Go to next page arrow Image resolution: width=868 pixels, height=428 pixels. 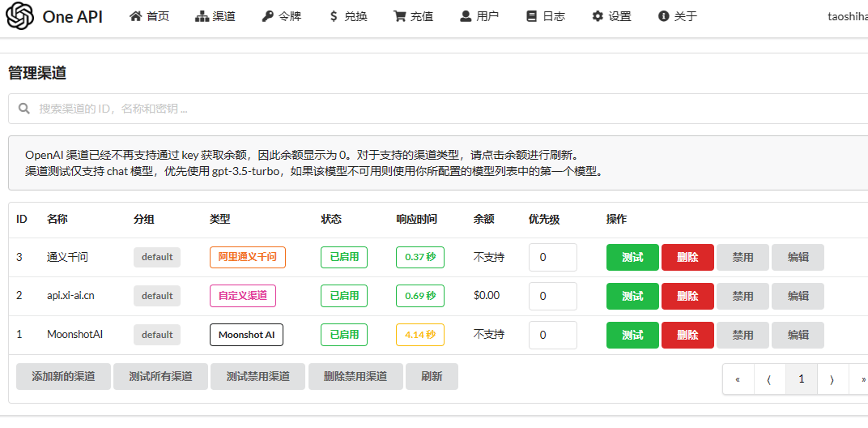click(x=832, y=379)
